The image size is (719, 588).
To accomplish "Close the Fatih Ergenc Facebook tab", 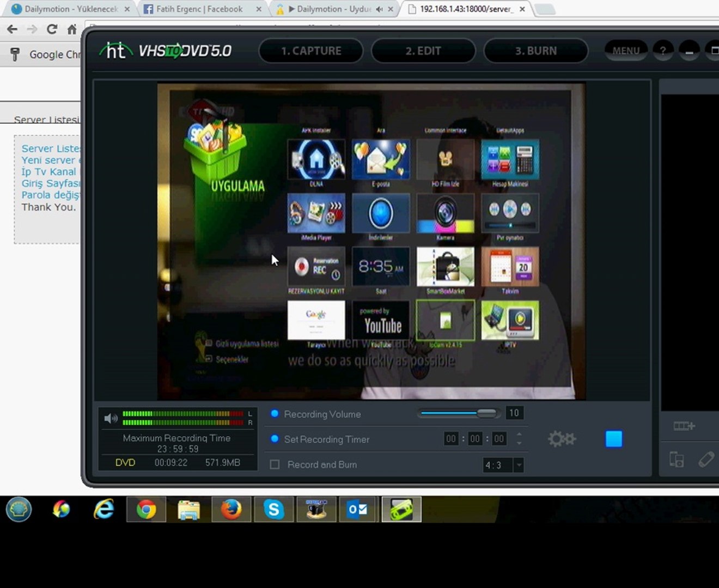I will [x=259, y=9].
